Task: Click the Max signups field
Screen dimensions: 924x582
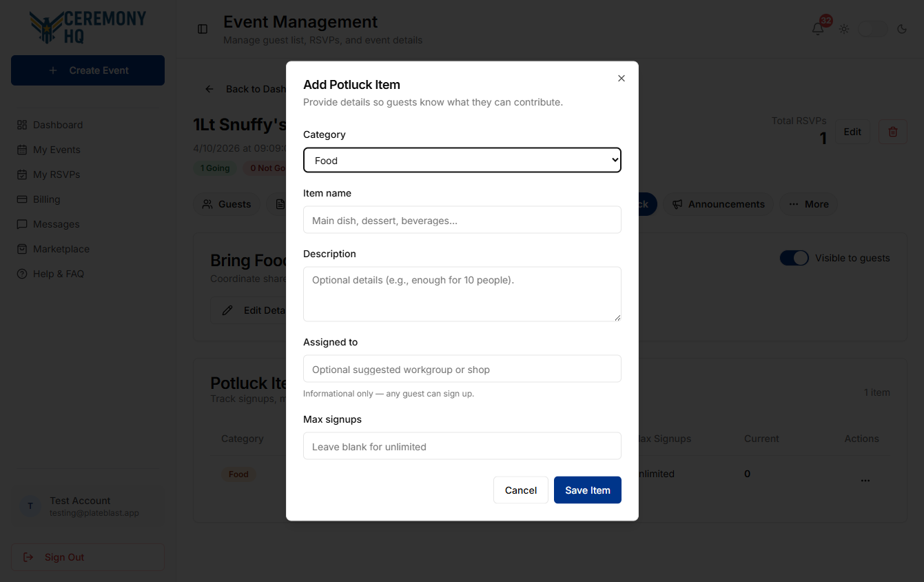Action: [462, 446]
